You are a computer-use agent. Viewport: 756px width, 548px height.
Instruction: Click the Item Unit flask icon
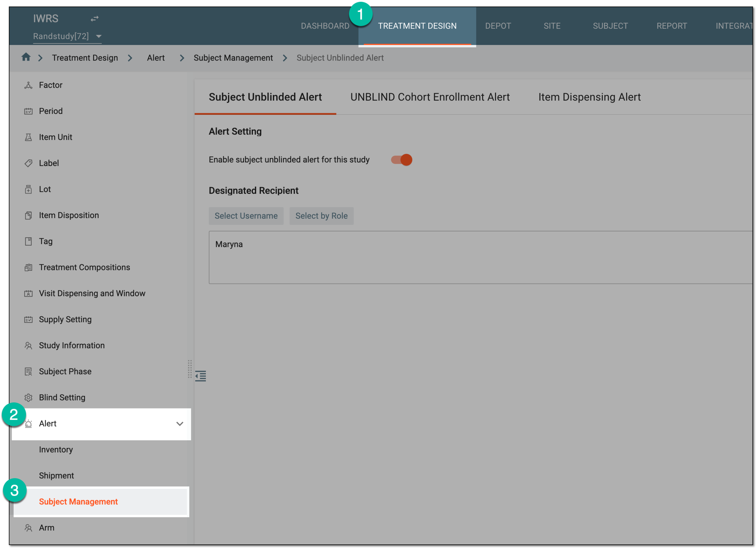28,137
